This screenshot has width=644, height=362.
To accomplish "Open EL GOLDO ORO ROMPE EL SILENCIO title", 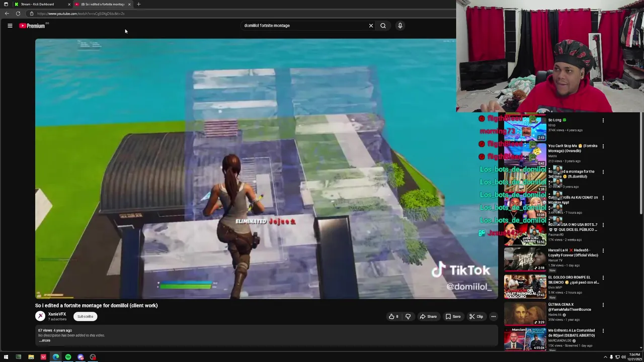I will (573, 280).
